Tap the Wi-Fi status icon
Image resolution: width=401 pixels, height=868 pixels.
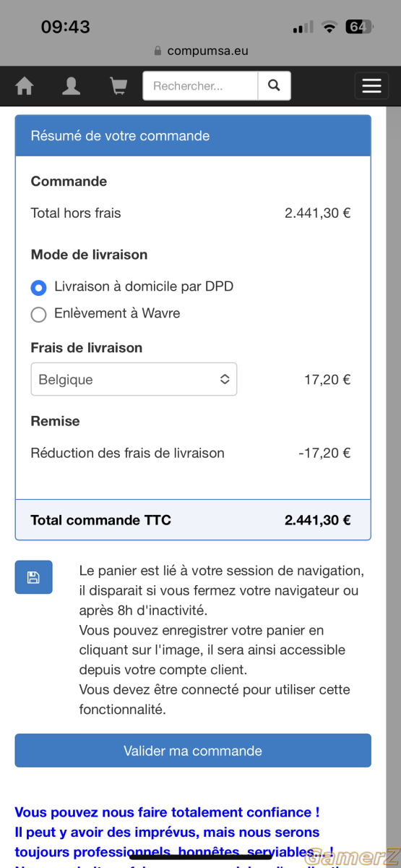[329, 27]
